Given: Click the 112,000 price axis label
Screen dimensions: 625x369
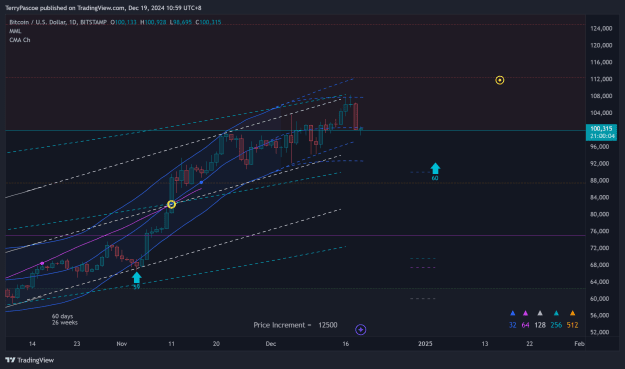Looking at the screenshot, I should 601,79.
